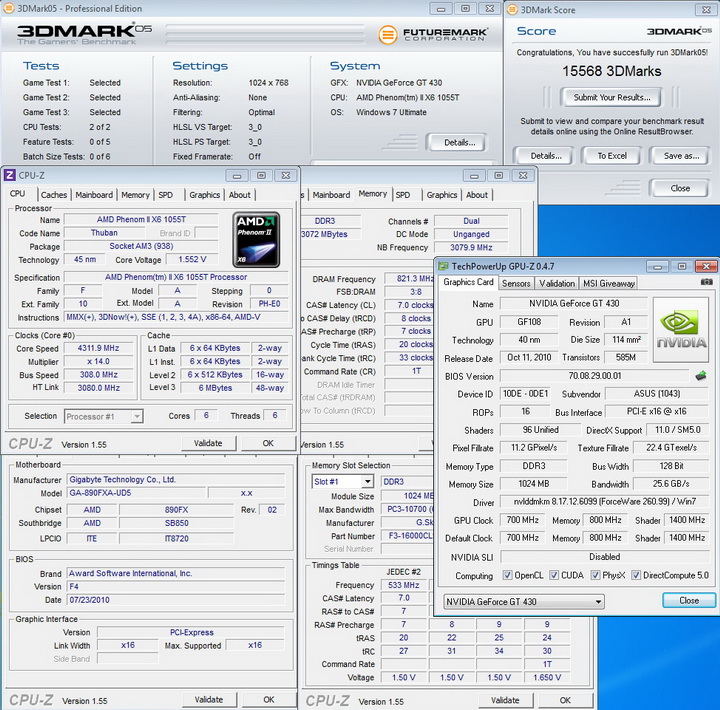
Task: Switch to the Caches tab in CPU-Z
Action: click(54, 195)
